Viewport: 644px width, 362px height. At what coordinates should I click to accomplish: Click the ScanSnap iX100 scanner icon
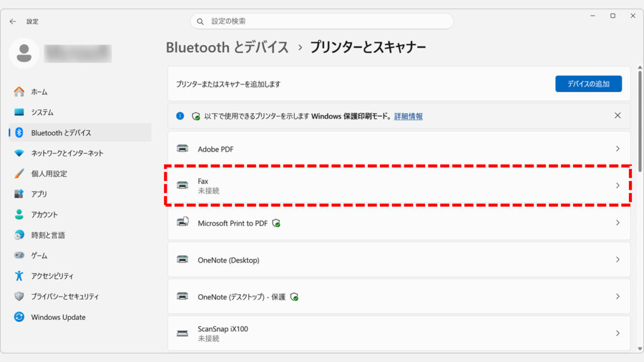[x=182, y=333]
